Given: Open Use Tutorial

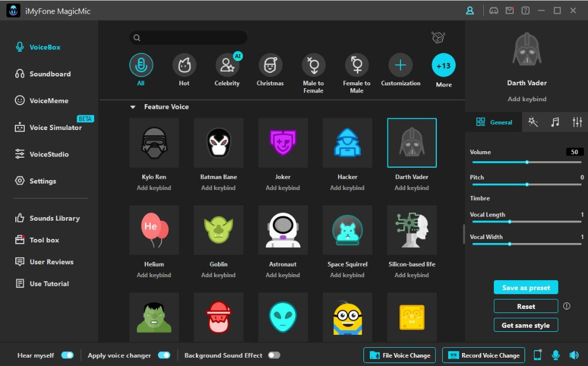Looking at the screenshot, I should click(x=42, y=284).
